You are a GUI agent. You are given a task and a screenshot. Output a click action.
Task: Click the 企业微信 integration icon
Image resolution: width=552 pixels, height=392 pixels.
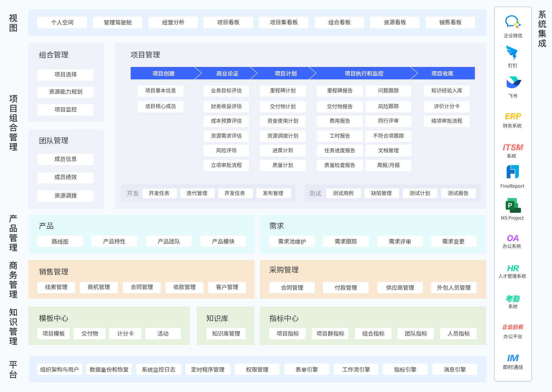[x=513, y=22]
